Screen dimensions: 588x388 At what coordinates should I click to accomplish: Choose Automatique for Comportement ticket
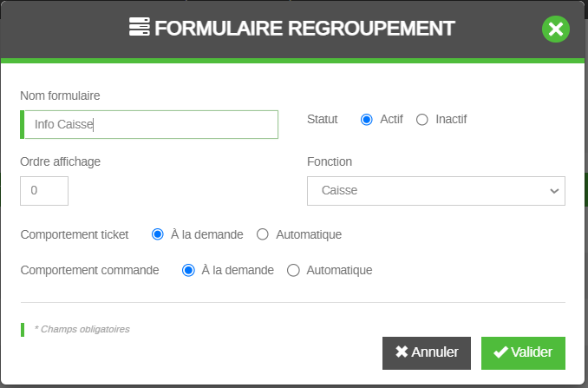pyautogui.click(x=263, y=234)
